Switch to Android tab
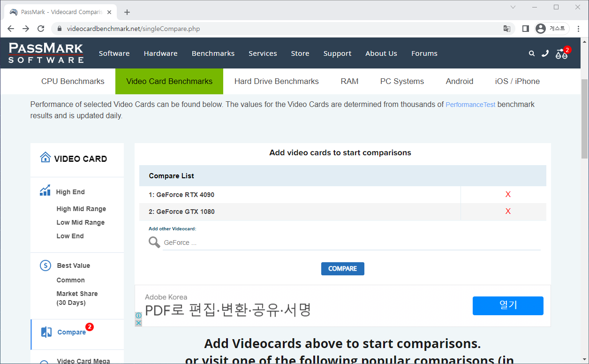The width and height of the screenshot is (589, 364). [x=460, y=81]
